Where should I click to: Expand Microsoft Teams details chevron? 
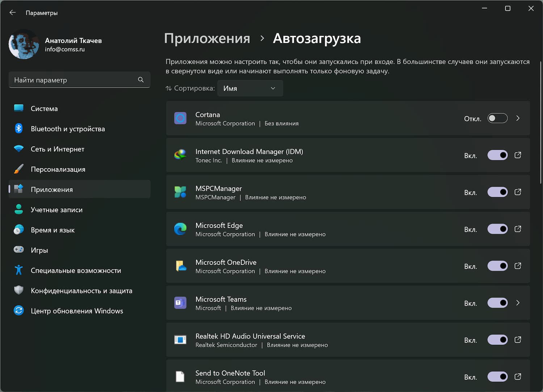[518, 303]
